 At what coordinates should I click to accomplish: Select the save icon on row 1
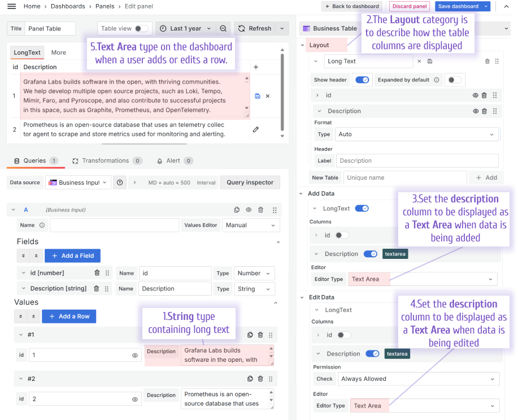(257, 96)
